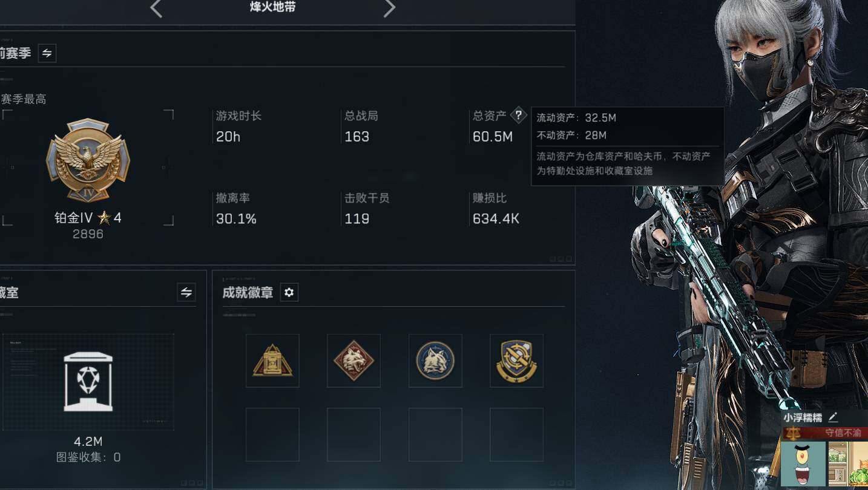
Task: Click the 守信不渝 title banner
Action: pyautogui.click(x=826, y=433)
